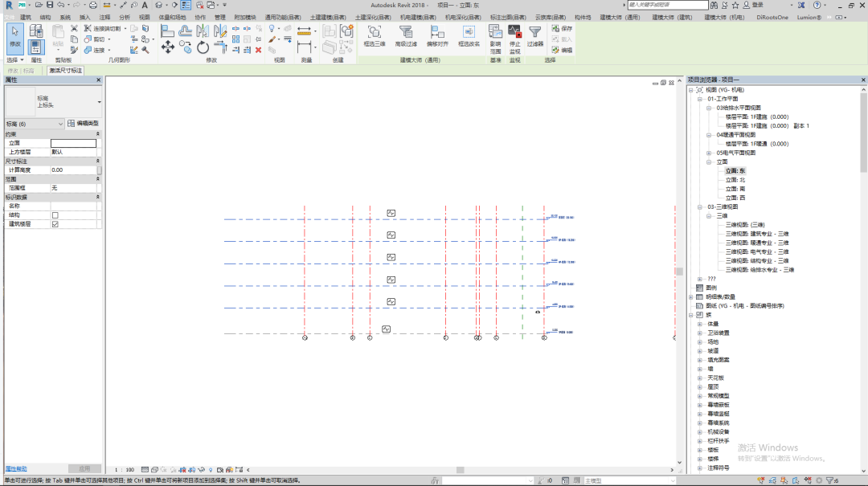Select 立面: 北 in project browser
This screenshot has width=868, height=486.
pos(735,180)
